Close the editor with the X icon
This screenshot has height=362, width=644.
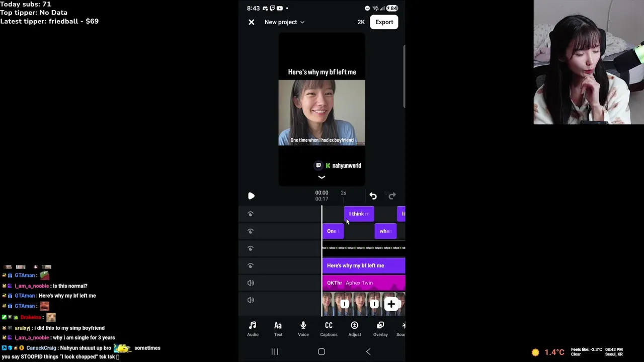(252, 22)
